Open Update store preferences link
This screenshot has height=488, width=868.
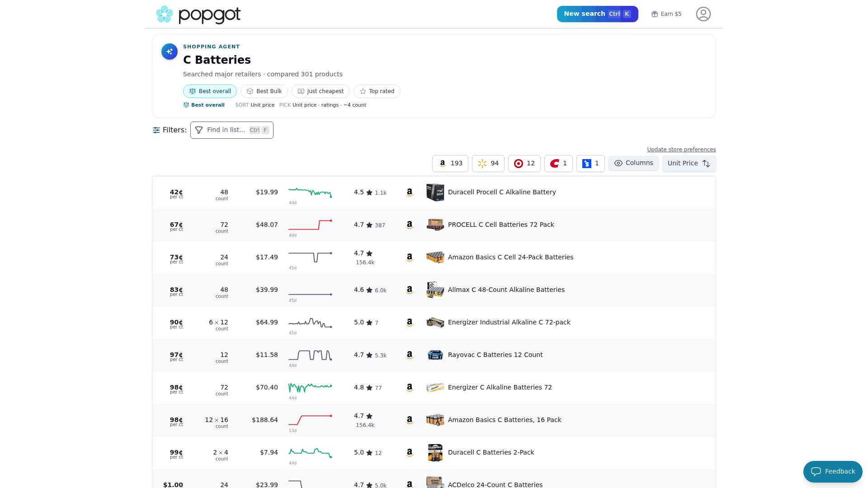(x=681, y=150)
